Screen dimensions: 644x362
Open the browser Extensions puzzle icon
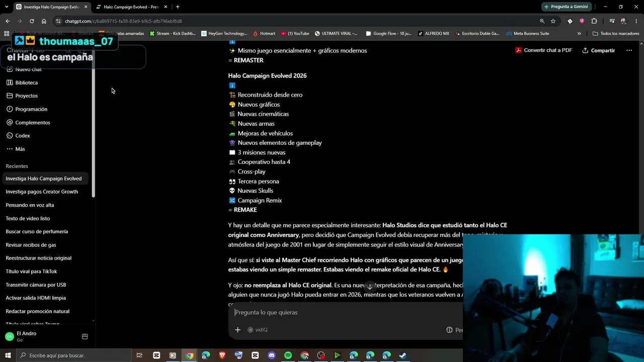[x=594, y=21]
